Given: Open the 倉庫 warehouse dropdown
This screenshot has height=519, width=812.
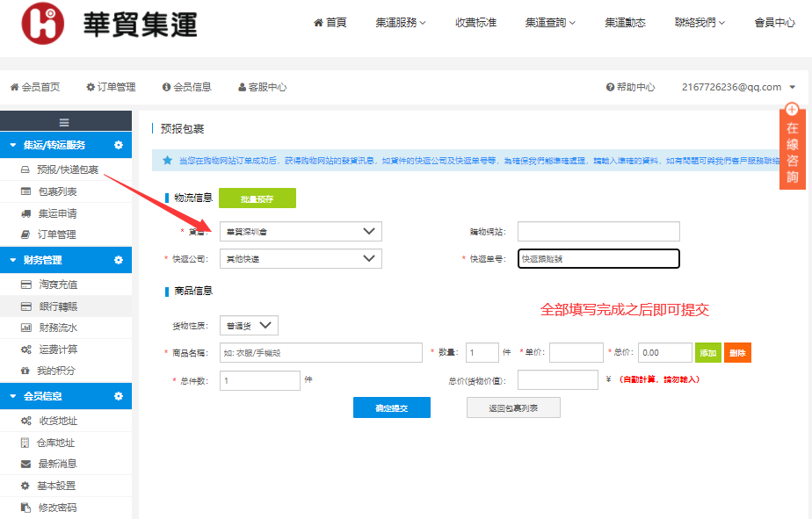Looking at the screenshot, I should [300, 232].
